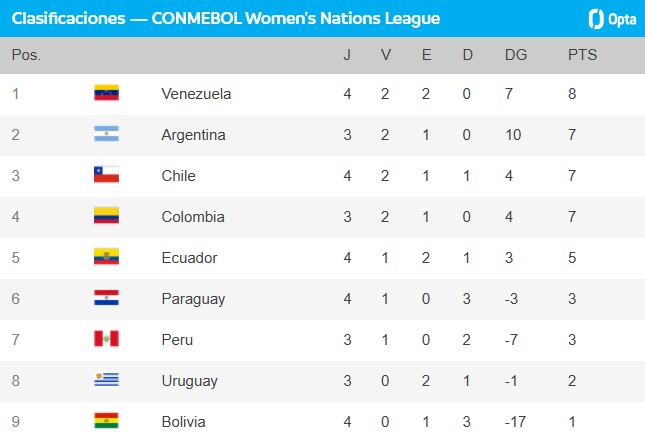Open the Argentina team name
This screenshot has width=645, height=438.
tap(193, 134)
